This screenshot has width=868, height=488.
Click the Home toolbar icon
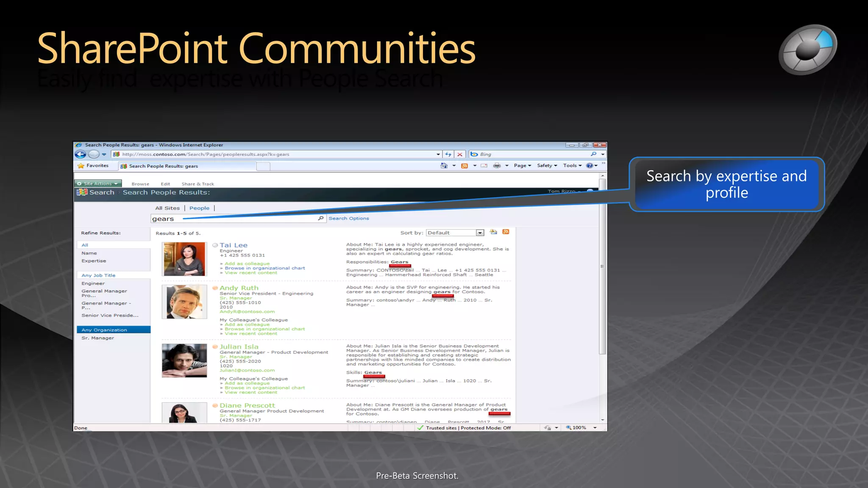444,166
